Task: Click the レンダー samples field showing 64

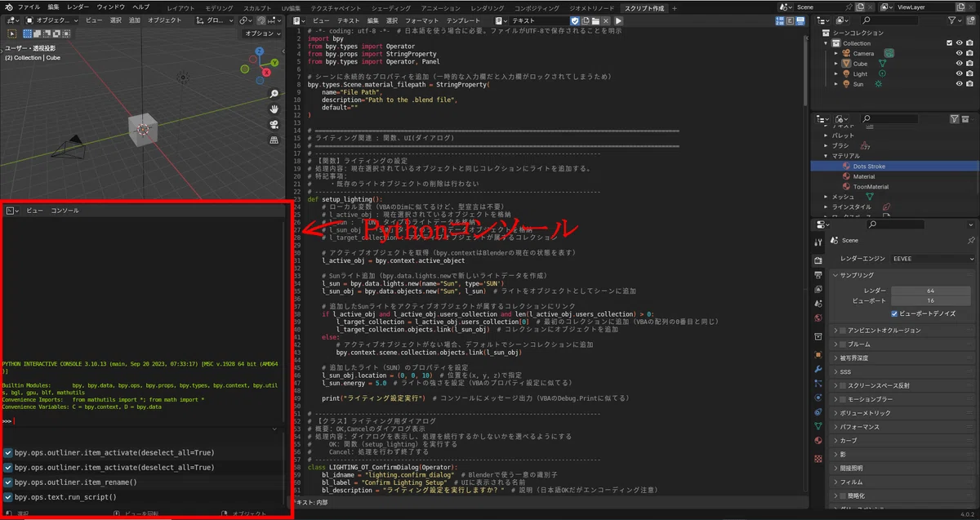Action: point(930,291)
